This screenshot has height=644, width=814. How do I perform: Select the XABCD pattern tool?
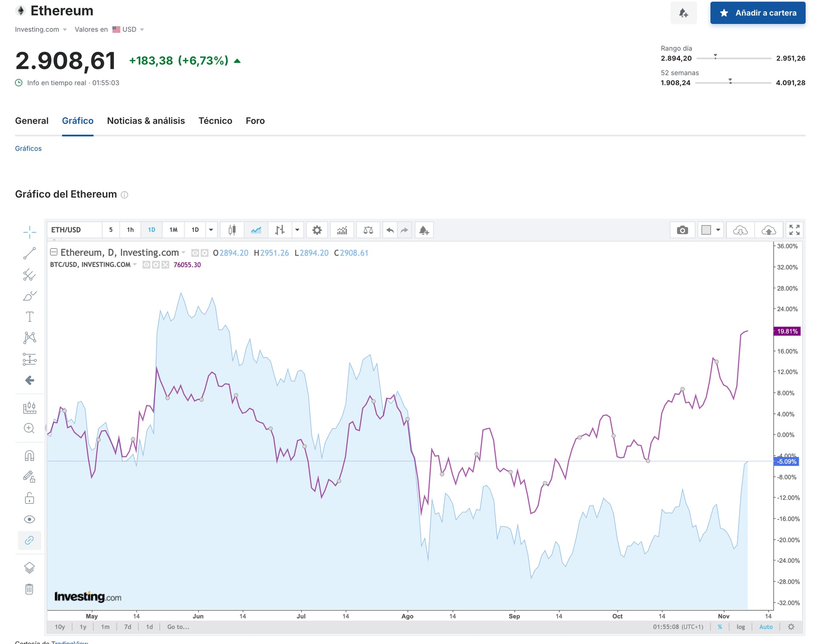[x=30, y=337]
